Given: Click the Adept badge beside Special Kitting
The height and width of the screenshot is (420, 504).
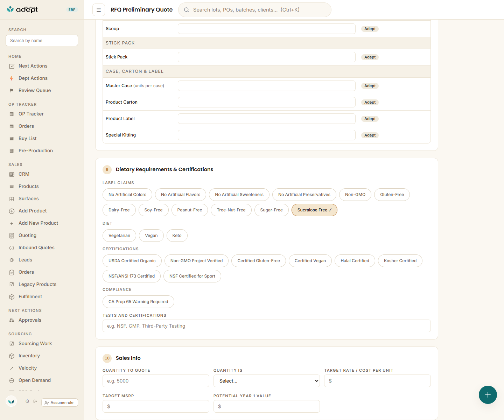Looking at the screenshot, I should [370, 135].
